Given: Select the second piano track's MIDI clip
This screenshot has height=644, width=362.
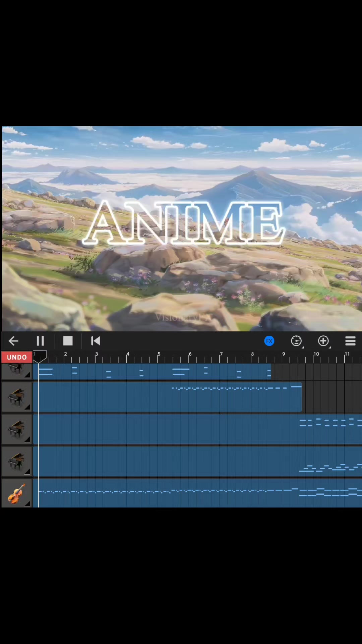Looking at the screenshot, I should (x=167, y=397).
